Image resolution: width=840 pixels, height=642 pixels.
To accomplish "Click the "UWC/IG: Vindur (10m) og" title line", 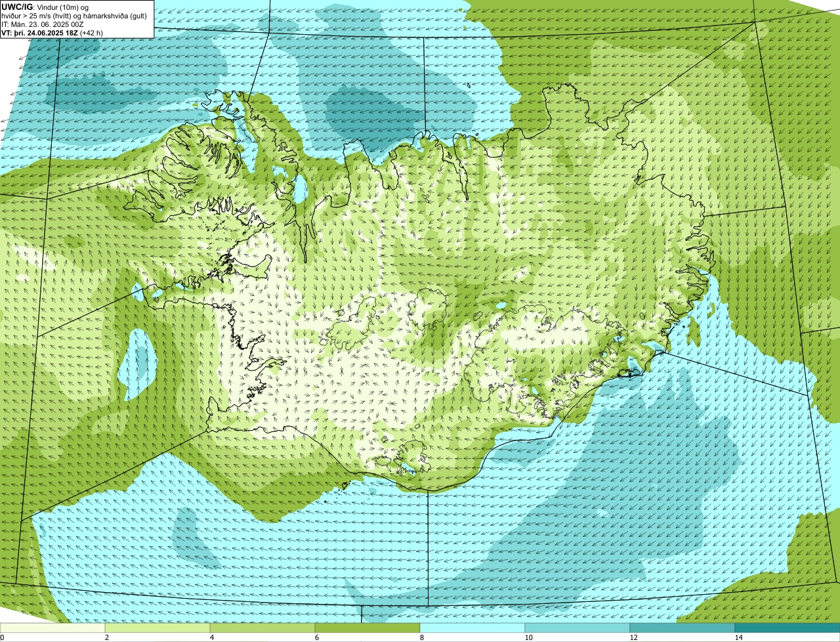I will click(45, 7).
